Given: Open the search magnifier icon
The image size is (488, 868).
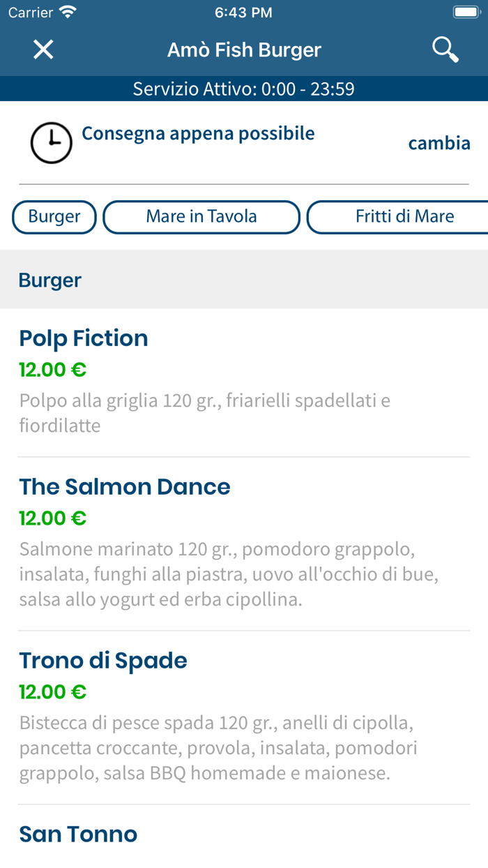Looking at the screenshot, I should coord(445,50).
